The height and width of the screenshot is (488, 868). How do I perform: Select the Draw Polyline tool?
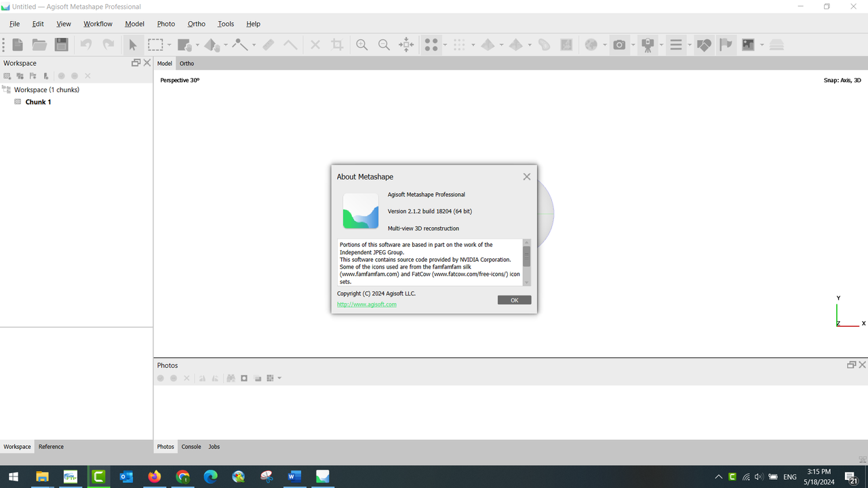pos(240,45)
